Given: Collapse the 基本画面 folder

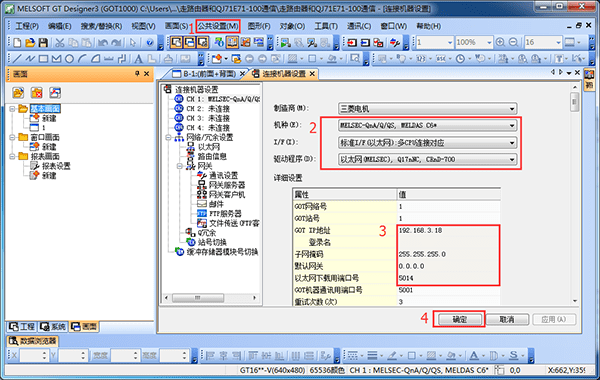Looking at the screenshot, I should click(12, 109).
